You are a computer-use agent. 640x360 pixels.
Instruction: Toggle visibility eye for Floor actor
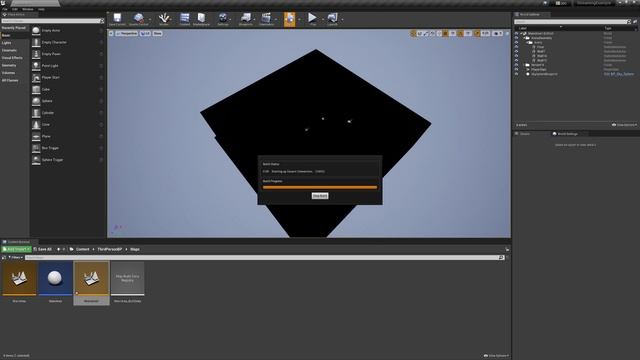point(516,47)
